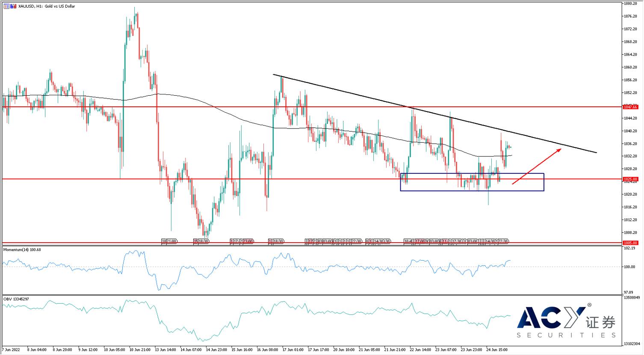Click the 7 Jun 2022 time label
The width and height of the screenshot is (644, 355).
(10, 349)
